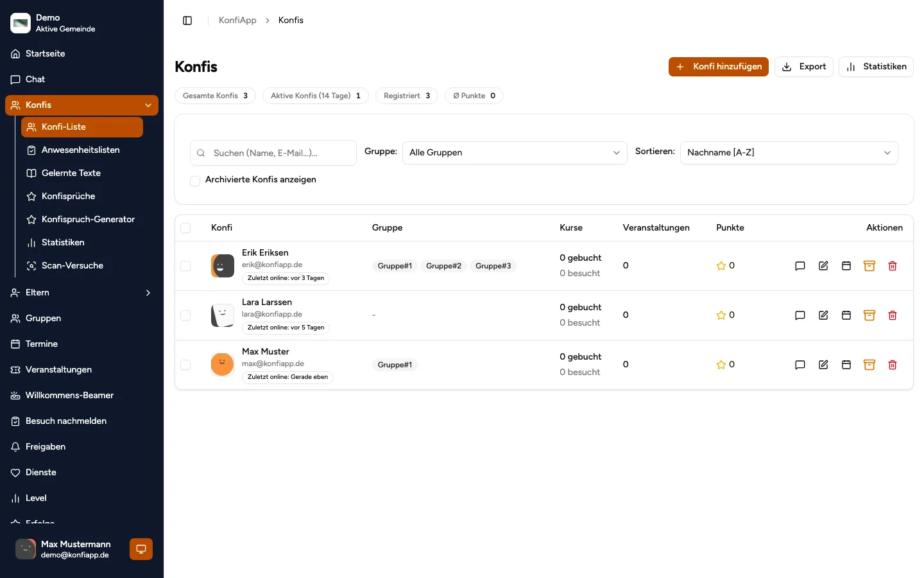This screenshot has height=578, width=924.
Task: Open Freigaben in sidebar
Action: click(81, 447)
